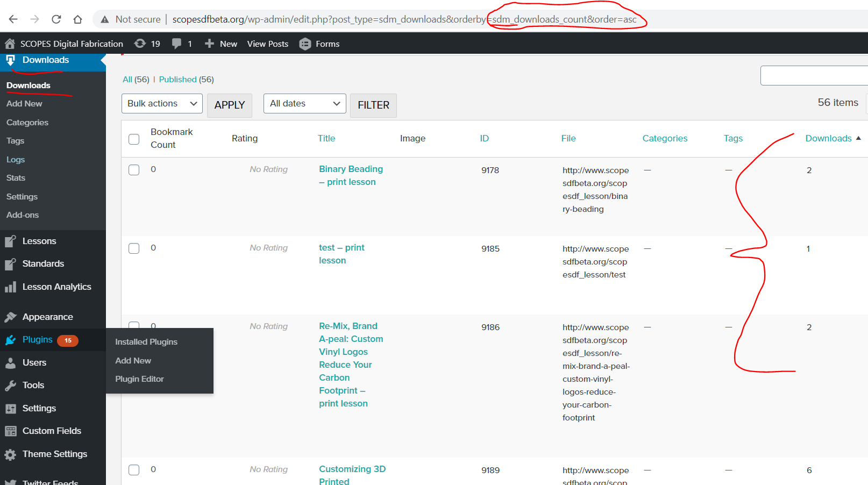Click the Custom Fields icon
The height and width of the screenshot is (485, 868).
10,431
